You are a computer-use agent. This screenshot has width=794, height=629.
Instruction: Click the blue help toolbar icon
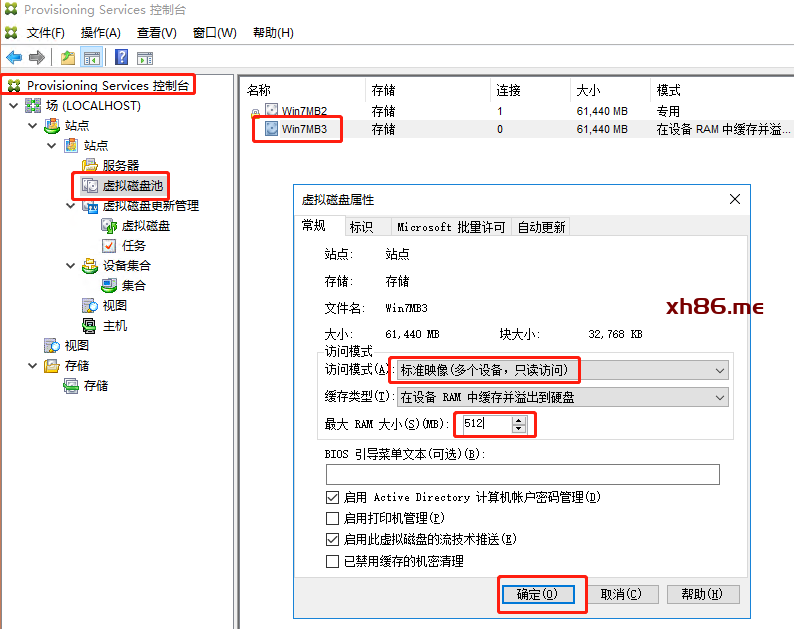pyautogui.click(x=121, y=58)
